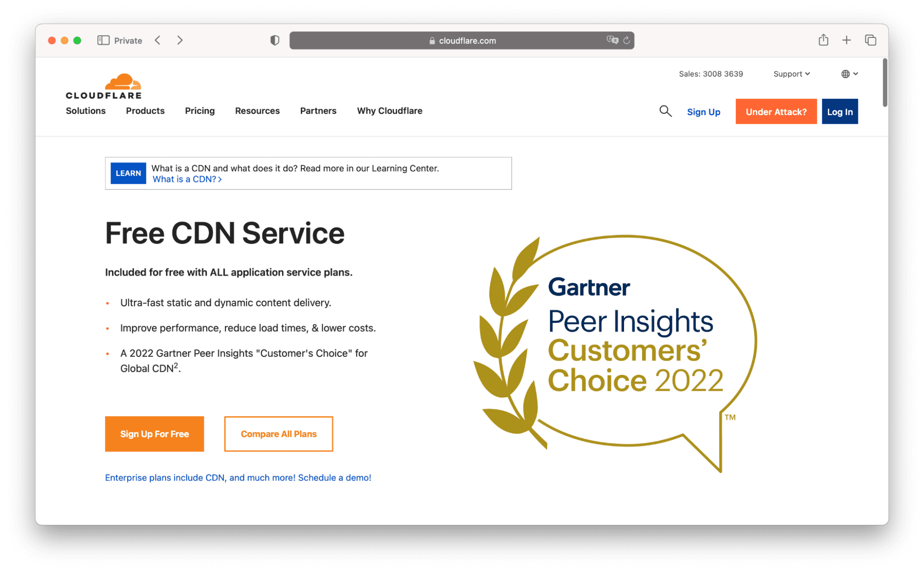Open the site search magnifier icon
This screenshot has width=924, height=572.
(x=665, y=111)
